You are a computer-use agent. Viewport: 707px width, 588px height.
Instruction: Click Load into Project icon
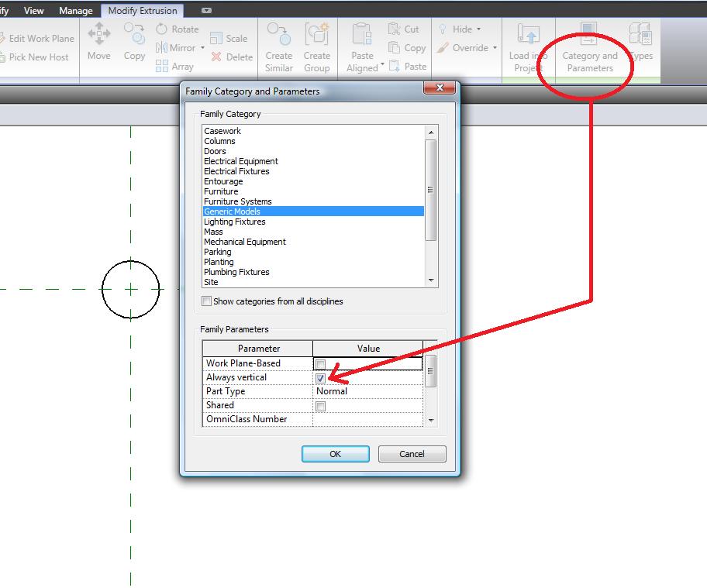pos(528,34)
